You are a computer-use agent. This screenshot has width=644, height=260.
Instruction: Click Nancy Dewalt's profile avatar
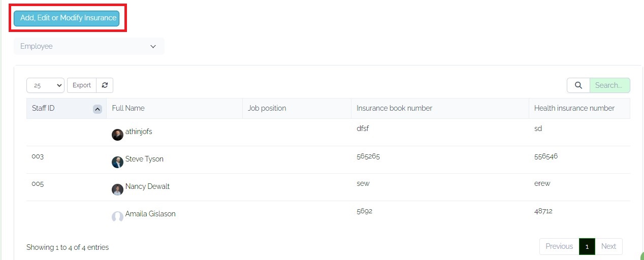tap(117, 189)
